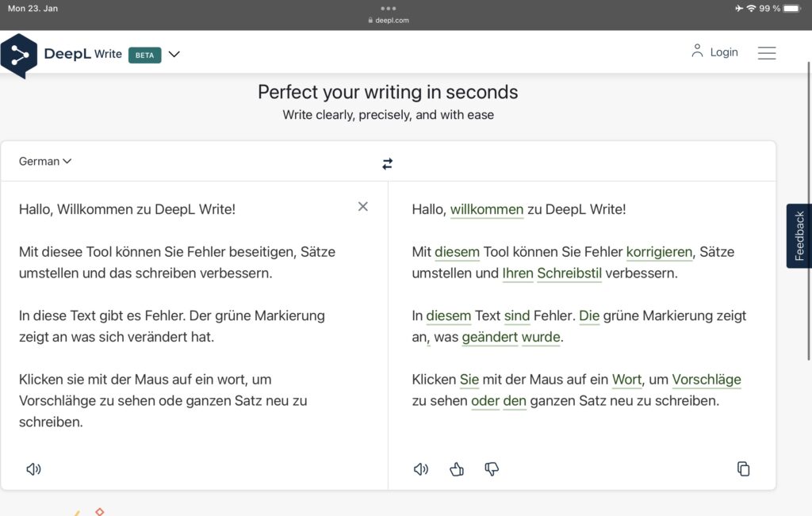This screenshot has width=812, height=516.
Task: Click the highlighted word "wurde"
Action: [541, 337]
